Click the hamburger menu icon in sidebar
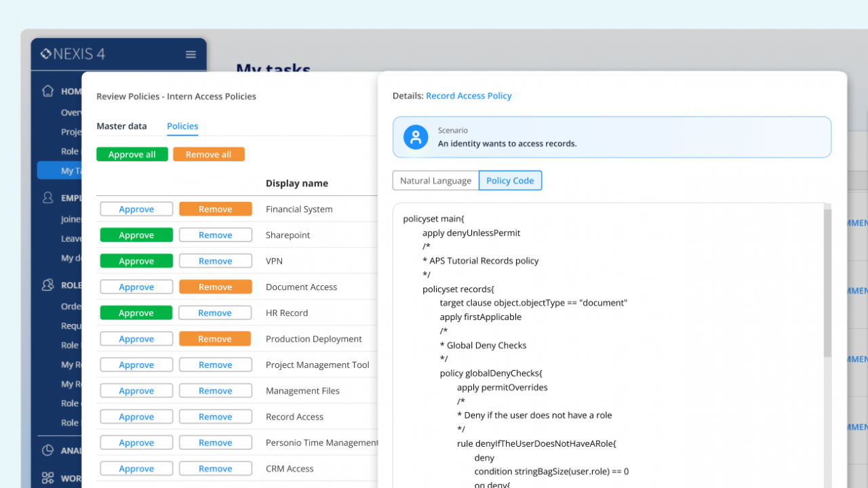Image resolution: width=868 pixels, height=488 pixels. pyautogui.click(x=191, y=55)
